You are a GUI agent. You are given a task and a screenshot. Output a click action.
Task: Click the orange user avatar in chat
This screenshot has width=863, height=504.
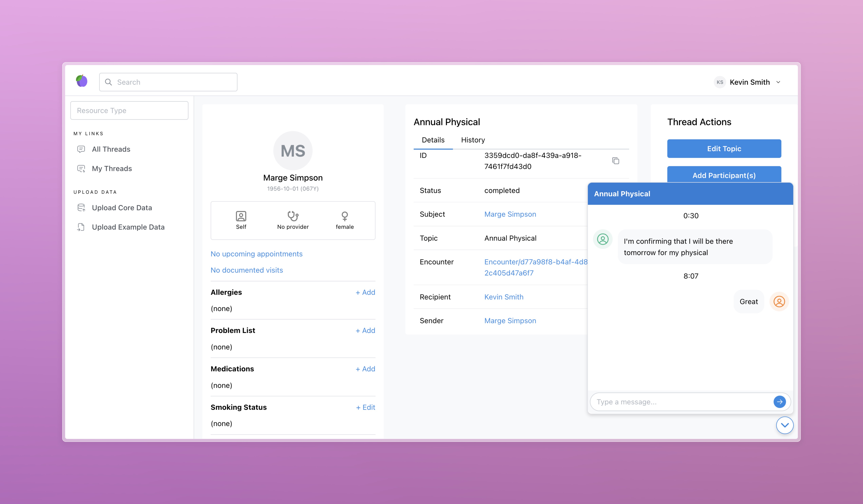tap(779, 301)
